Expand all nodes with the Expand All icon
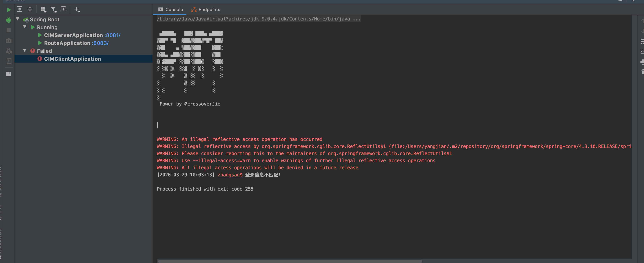The width and height of the screenshot is (644, 263). [x=20, y=9]
